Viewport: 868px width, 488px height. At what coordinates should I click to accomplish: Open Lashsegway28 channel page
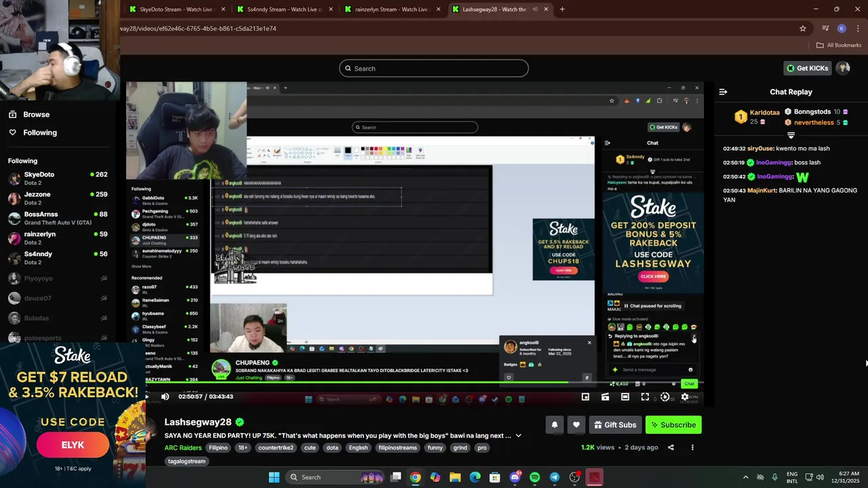click(x=198, y=422)
